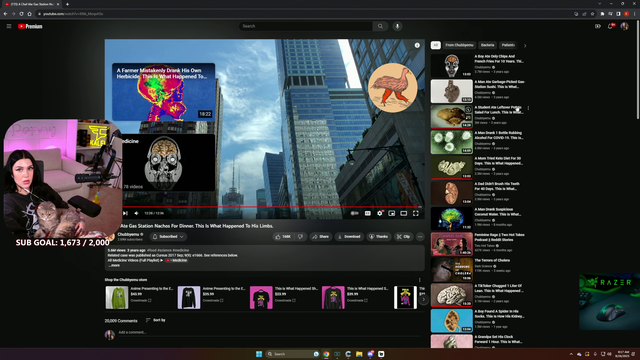
Task: Mute the video with the speaker icon
Action: (x=136, y=213)
